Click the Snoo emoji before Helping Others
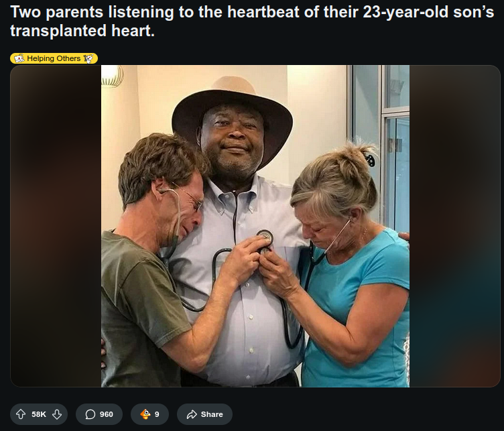 [19, 58]
